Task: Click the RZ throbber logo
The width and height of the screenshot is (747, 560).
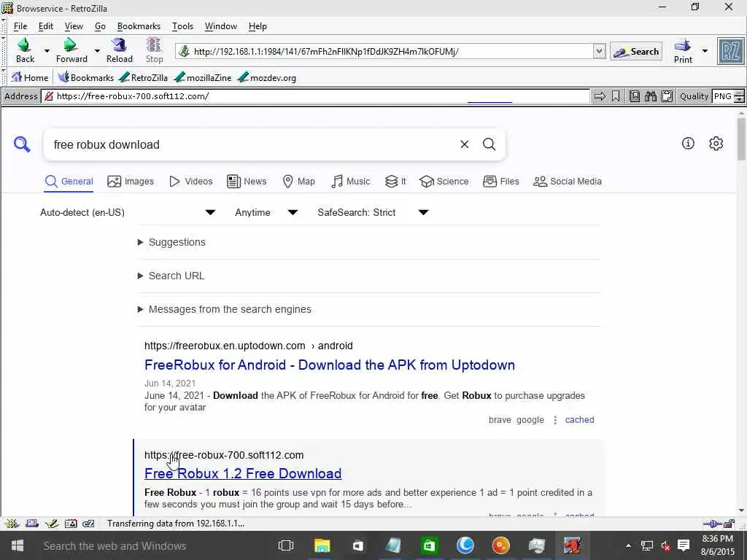Action: point(731,51)
